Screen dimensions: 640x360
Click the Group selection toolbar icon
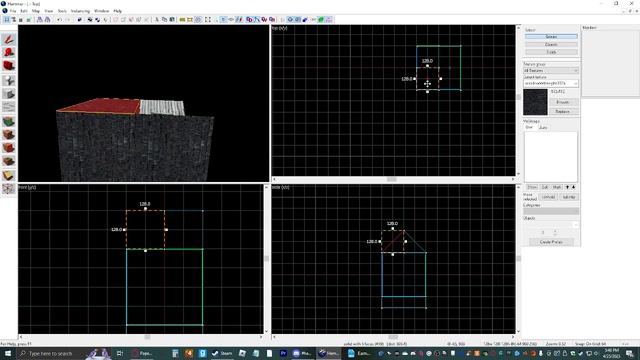tap(90, 20)
